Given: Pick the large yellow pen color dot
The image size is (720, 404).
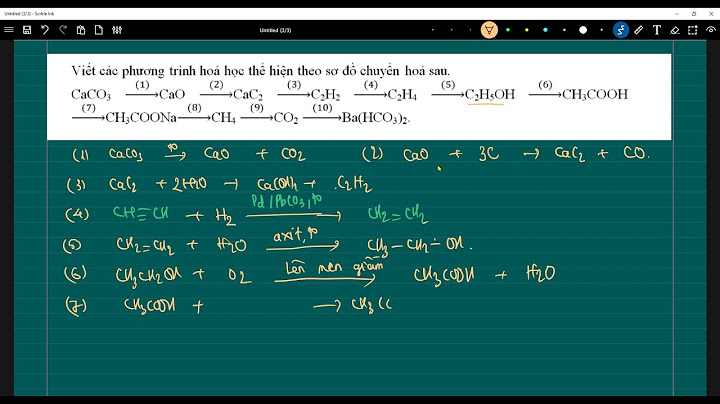Looking at the screenshot, I should [x=527, y=30].
